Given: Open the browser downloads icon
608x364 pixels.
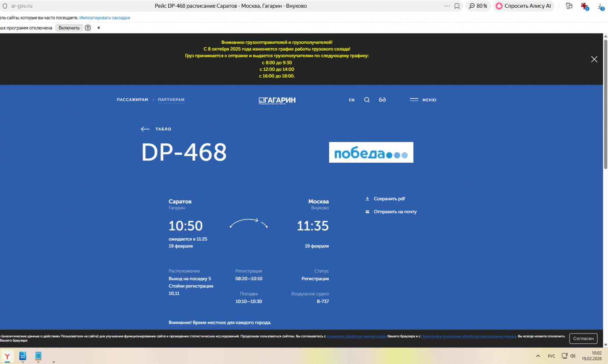Looking at the screenshot, I should [x=600, y=6].
